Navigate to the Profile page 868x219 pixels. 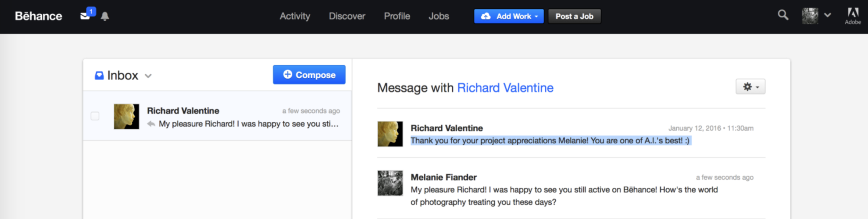tap(397, 16)
